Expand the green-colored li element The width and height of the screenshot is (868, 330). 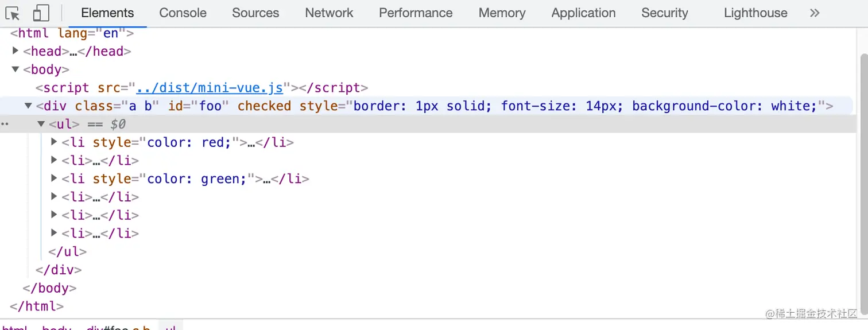[x=55, y=178]
